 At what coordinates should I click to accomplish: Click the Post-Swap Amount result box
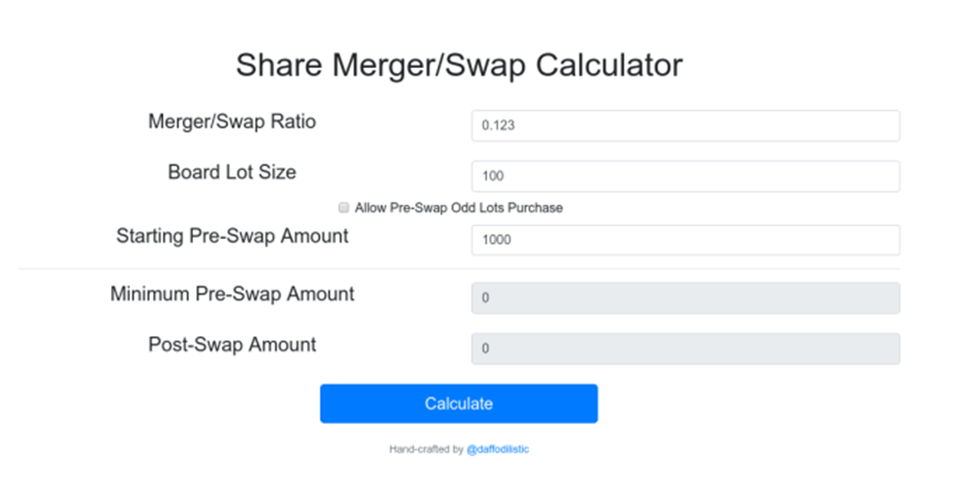[x=685, y=348]
